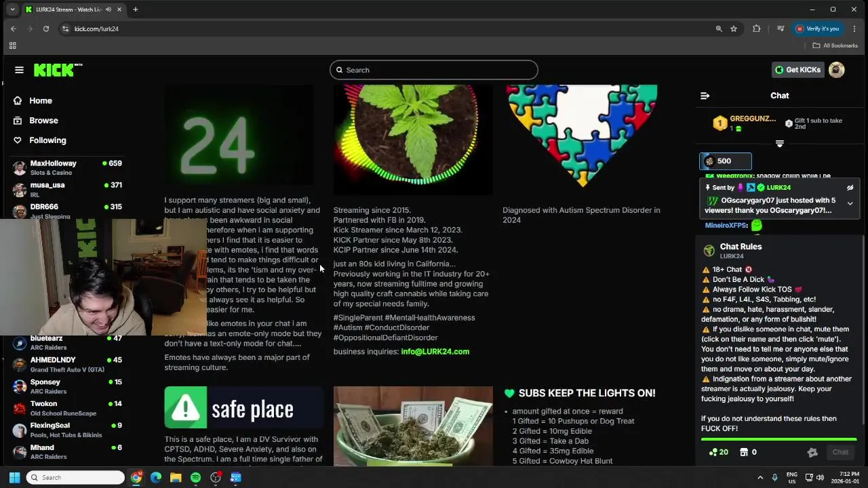Open the media control icon in Chrome toolbar
This screenshot has width=868, height=488.
(x=781, y=28)
